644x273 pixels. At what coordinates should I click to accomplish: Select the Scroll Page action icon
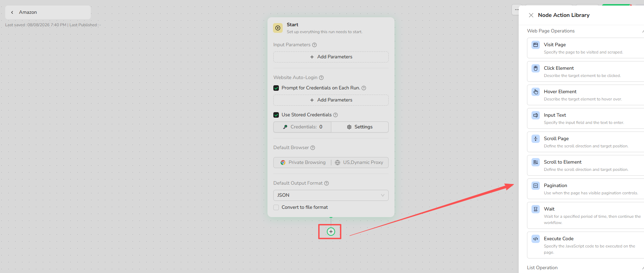(536, 139)
